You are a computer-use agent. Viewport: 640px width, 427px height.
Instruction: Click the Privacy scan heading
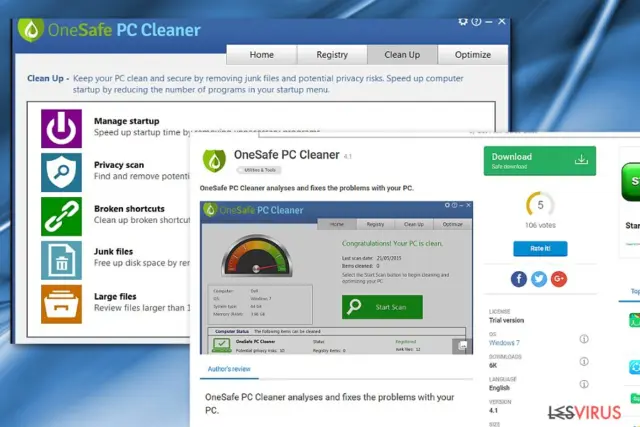point(119,165)
